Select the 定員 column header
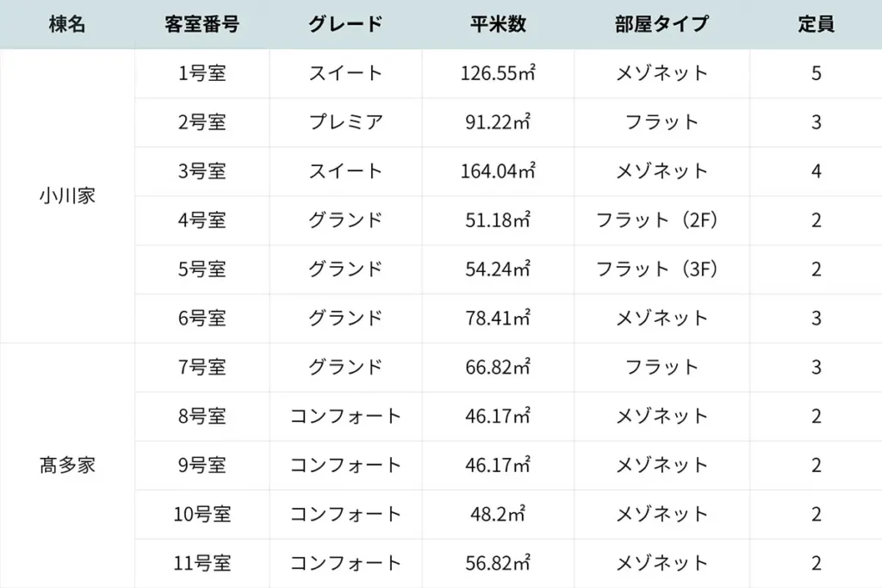This screenshot has height=588, width=882. (816, 24)
